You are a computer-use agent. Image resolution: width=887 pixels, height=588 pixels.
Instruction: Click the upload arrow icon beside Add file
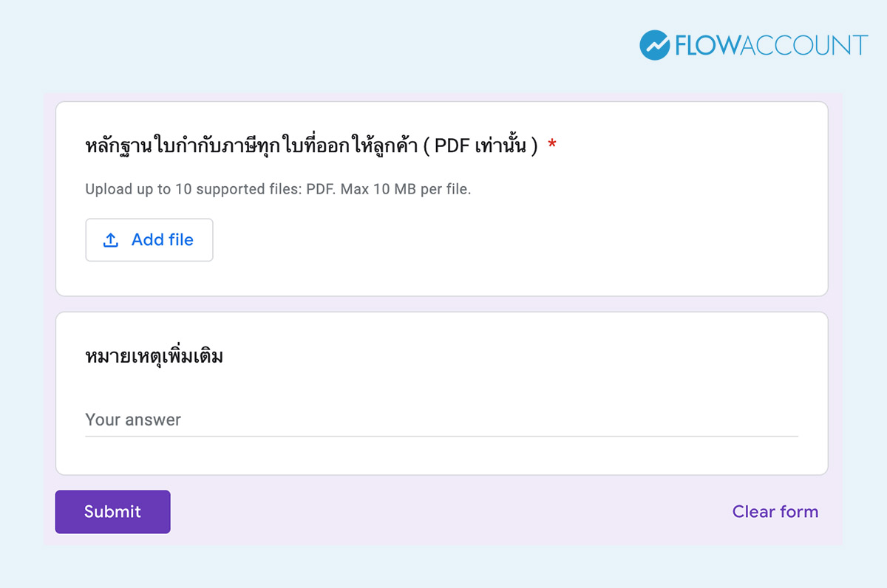tap(111, 240)
